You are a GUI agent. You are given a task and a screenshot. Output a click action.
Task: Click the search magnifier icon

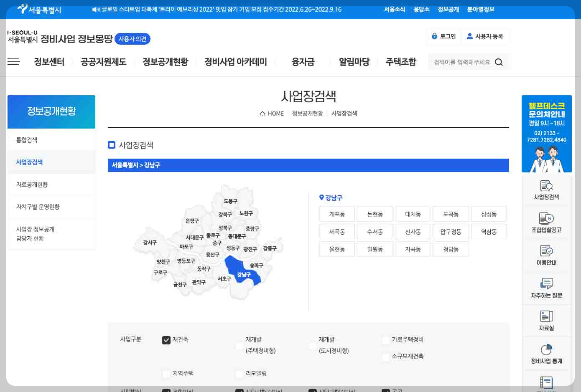click(x=499, y=62)
